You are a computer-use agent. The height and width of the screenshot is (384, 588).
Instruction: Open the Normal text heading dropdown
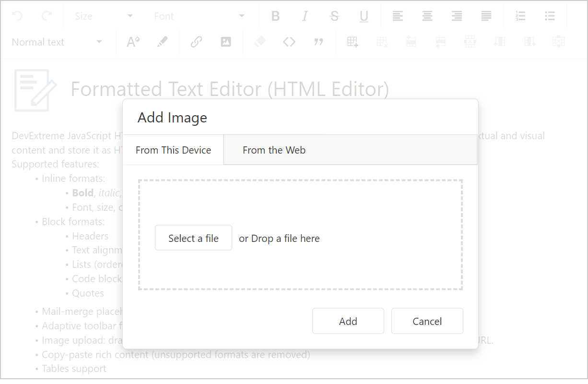pos(57,42)
